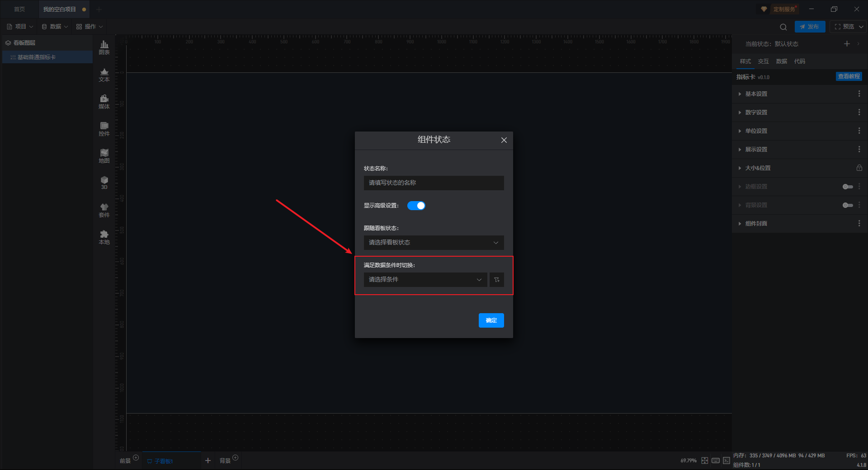This screenshot has height=470, width=868.
Task: Click the 预览 preview button
Action: [x=844, y=27]
